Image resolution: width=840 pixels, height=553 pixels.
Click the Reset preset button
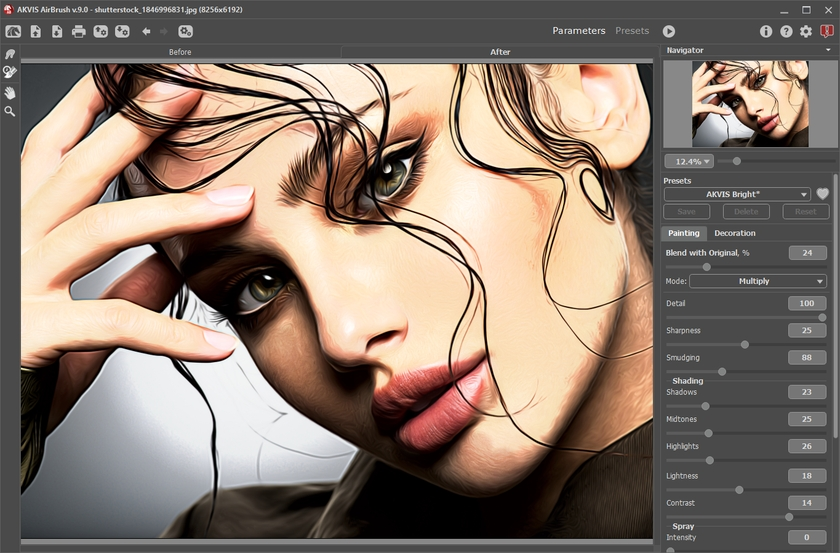click(x=805, y=212)
